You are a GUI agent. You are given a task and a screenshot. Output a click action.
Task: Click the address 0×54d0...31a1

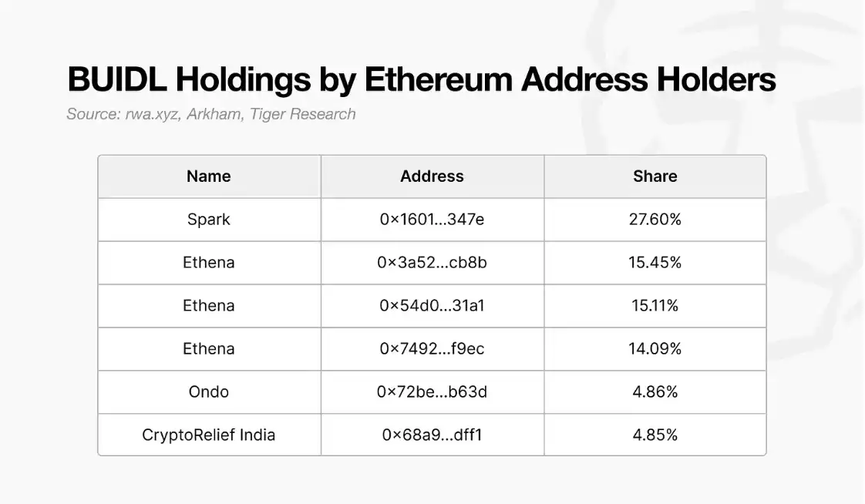(x=432, y=306)
